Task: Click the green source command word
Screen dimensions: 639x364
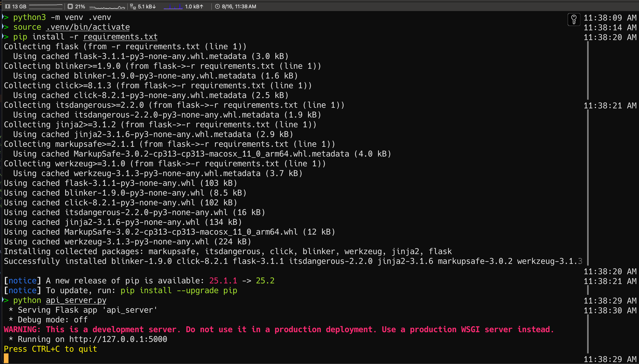Action: (27, 27)
